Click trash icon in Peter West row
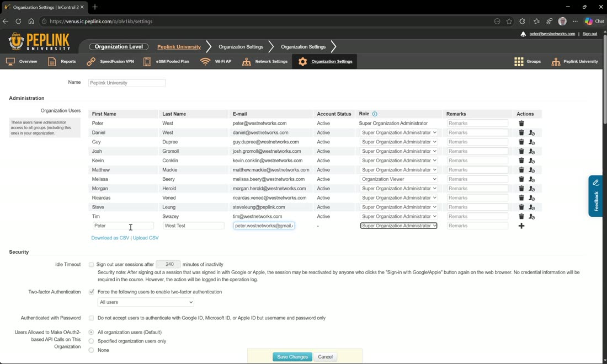The image size is (607, 364). coord(521,124)
